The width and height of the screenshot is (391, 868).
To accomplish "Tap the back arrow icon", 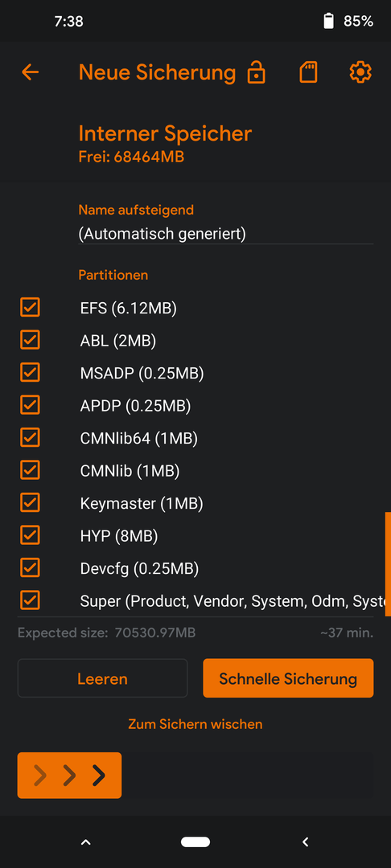I will [x=30, y=72].
